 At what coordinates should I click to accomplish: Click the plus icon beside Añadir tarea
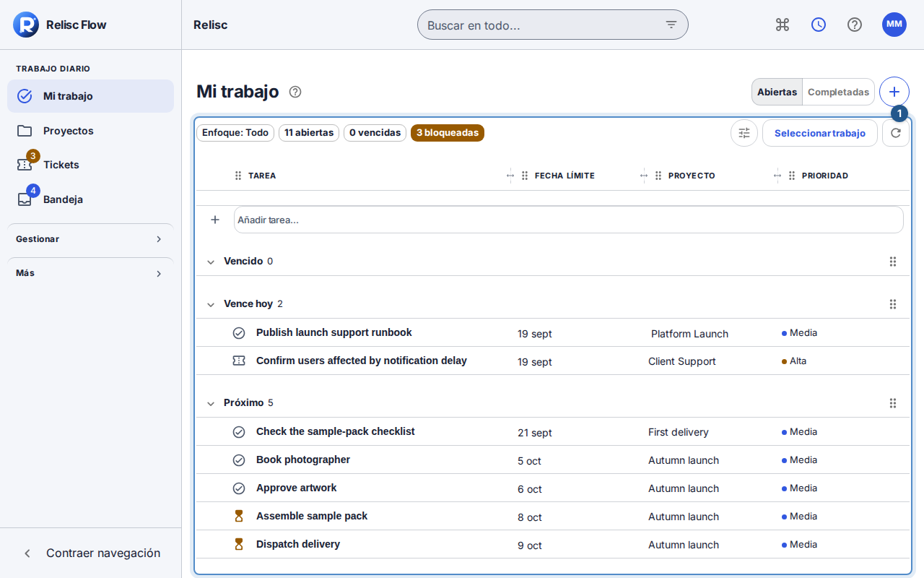215,220
